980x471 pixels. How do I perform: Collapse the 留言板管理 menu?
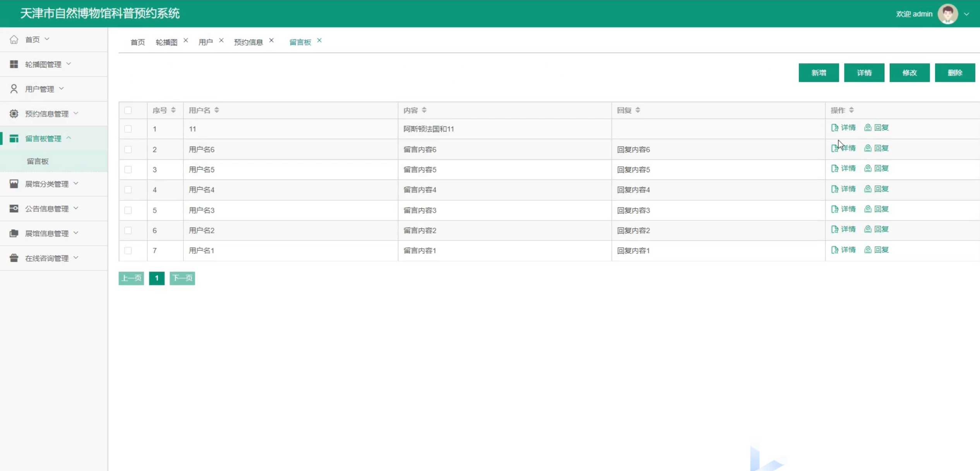click(43, 138)
